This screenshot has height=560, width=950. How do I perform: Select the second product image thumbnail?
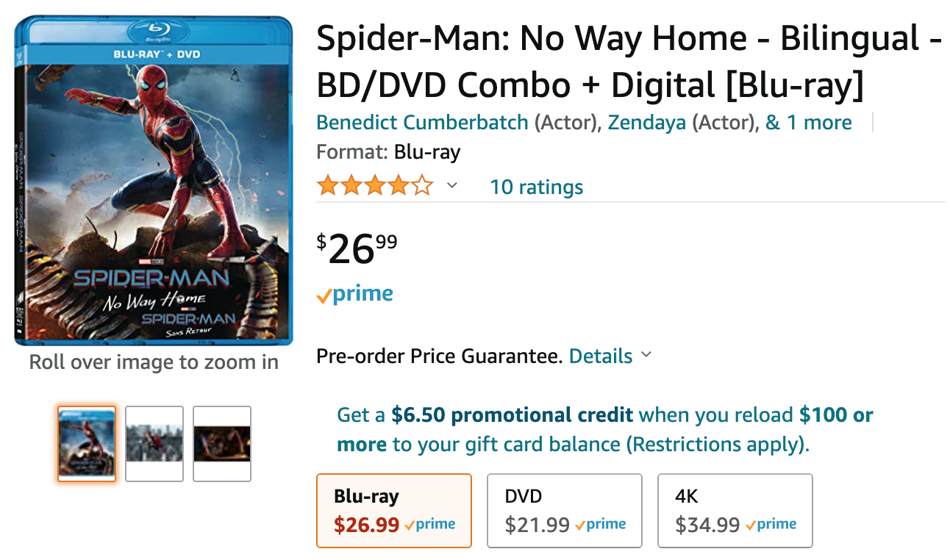154,444
